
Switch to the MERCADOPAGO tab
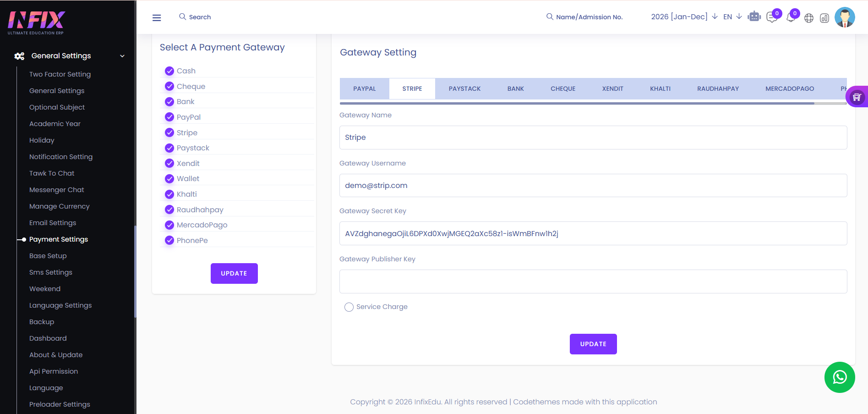(790, 88)
